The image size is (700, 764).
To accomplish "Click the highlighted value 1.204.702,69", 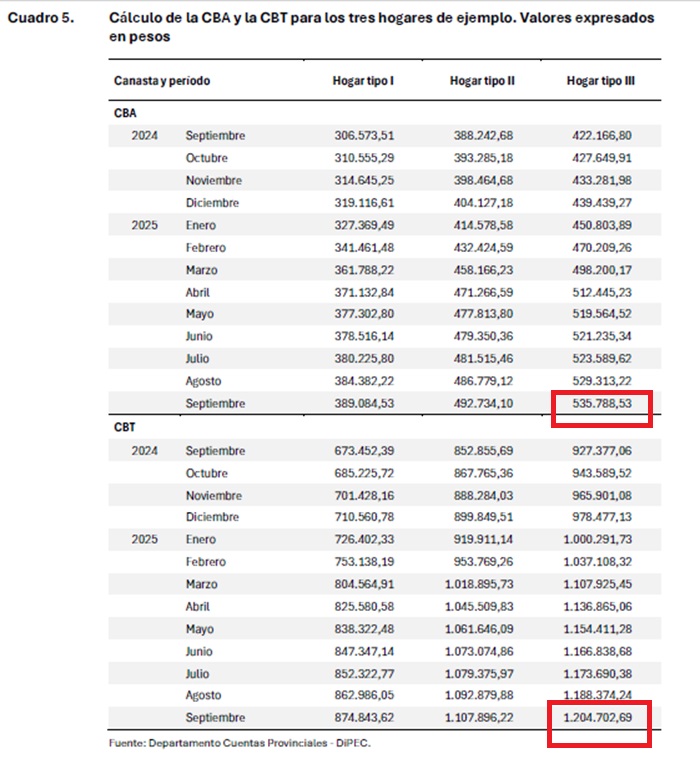I will tap(600, 719).
